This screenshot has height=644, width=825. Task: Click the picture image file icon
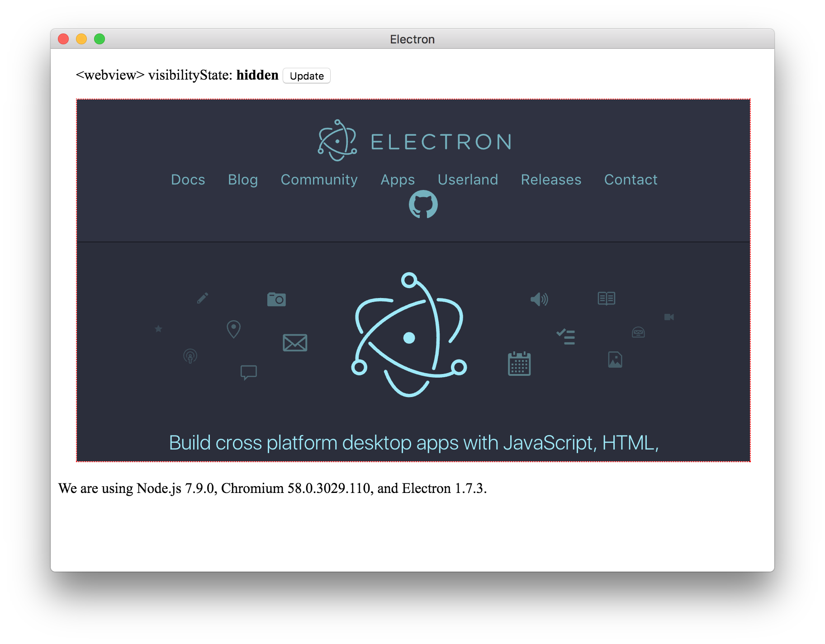click(615, 360)
